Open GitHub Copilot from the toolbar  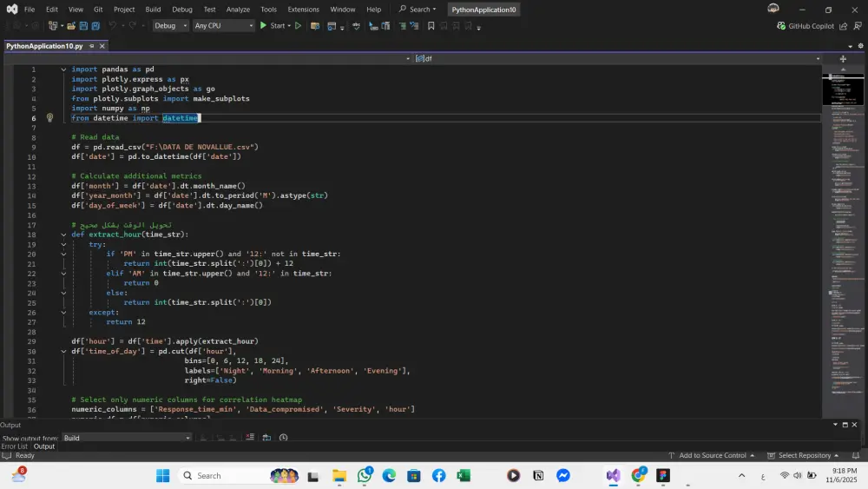pyautogui.click(x=806, y=25)
